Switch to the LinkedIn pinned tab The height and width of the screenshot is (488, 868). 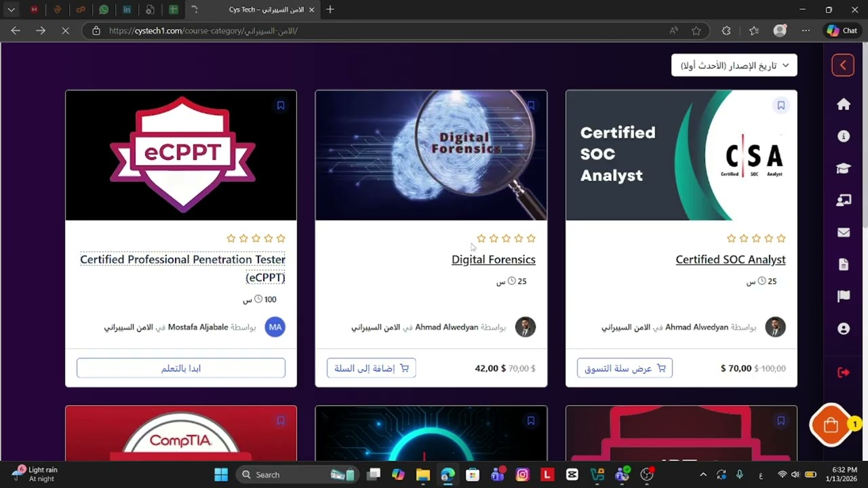point(127,9)
